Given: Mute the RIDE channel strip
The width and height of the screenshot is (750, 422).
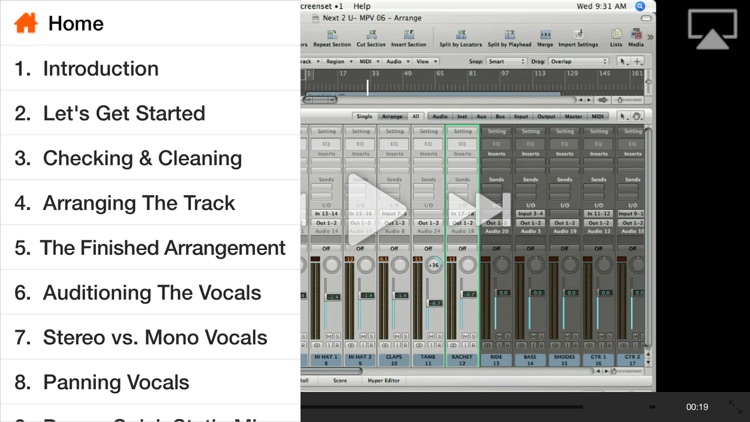Looking at the screenshot, I should click(499, 336).
